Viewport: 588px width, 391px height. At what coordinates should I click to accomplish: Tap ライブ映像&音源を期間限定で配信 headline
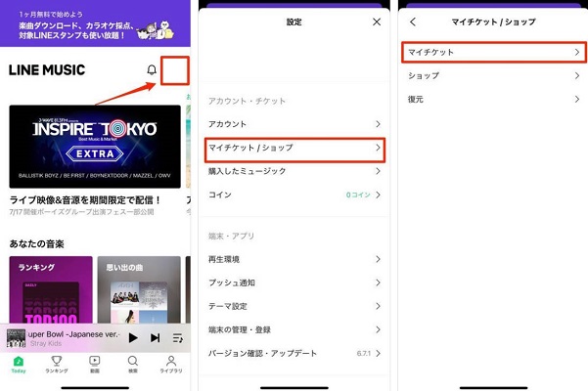point(85,200)
